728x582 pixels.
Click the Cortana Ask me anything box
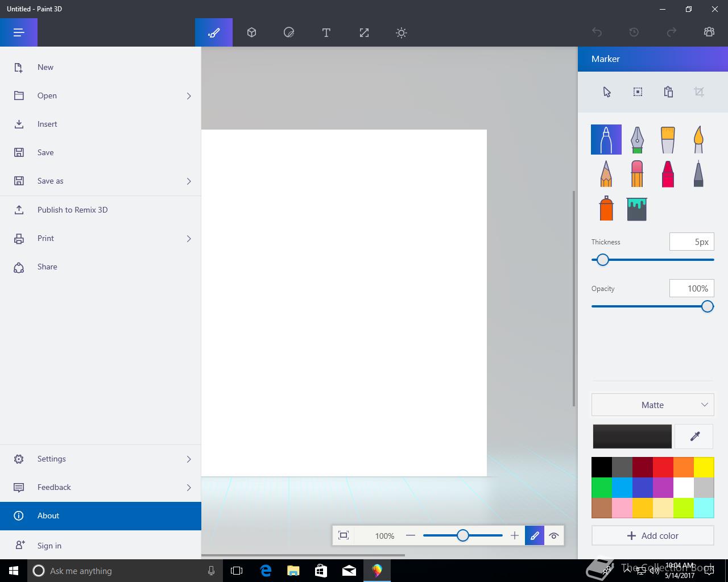point(125,571)
